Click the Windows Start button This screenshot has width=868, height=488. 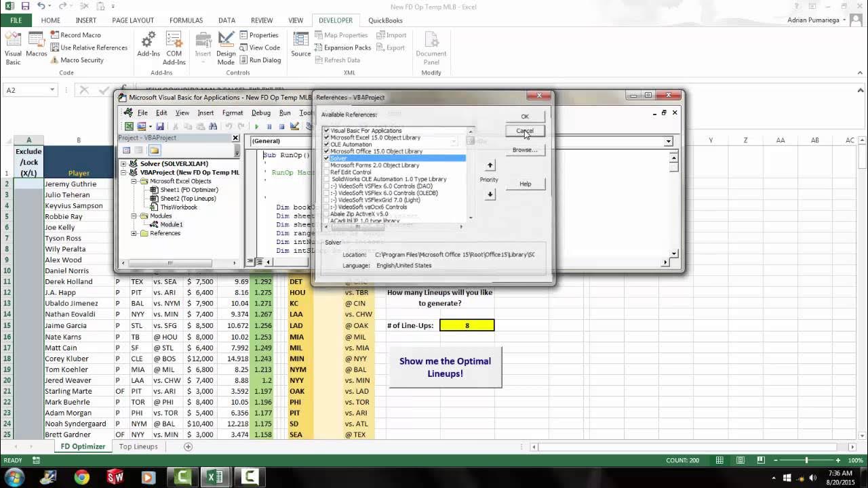14,477
